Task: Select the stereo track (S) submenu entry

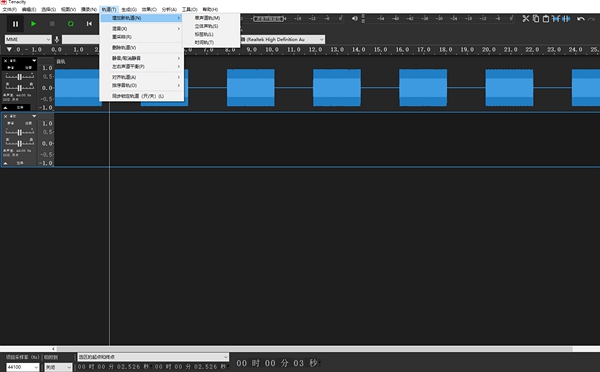Action: [x=211, y=26]
